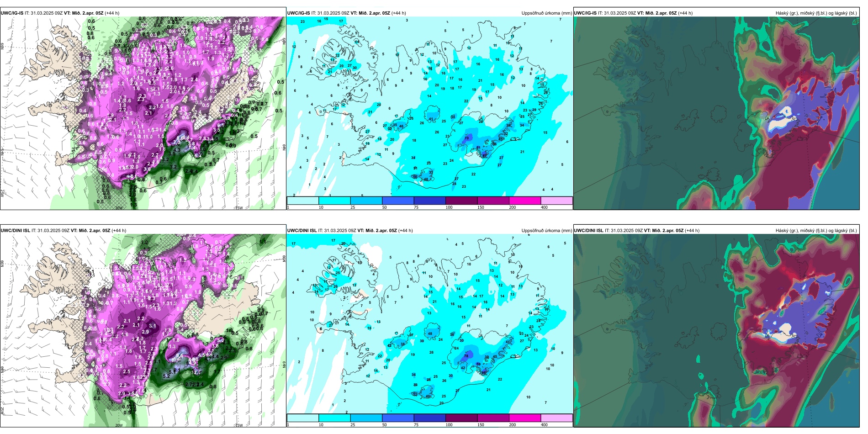Click the '400' tick label in the DINI ISL legend
The height and width of the screenshot is (434, 868).
[x=544, y=425]
